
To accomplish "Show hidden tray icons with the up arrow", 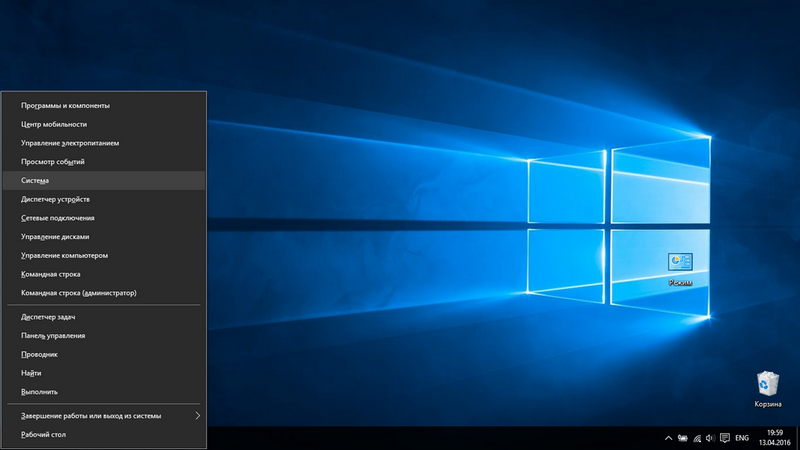I will pos(668,438).
